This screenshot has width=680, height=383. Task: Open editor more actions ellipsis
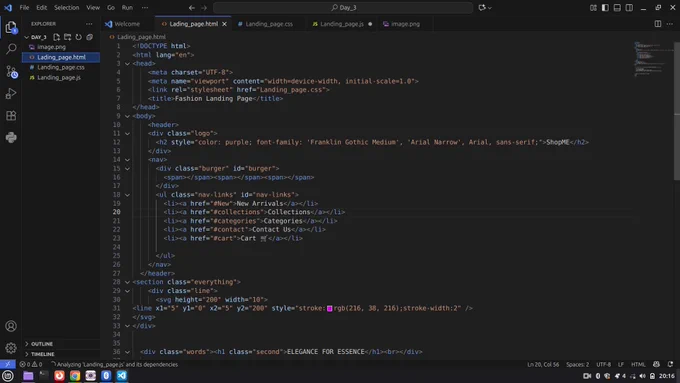tap(670, 24)
